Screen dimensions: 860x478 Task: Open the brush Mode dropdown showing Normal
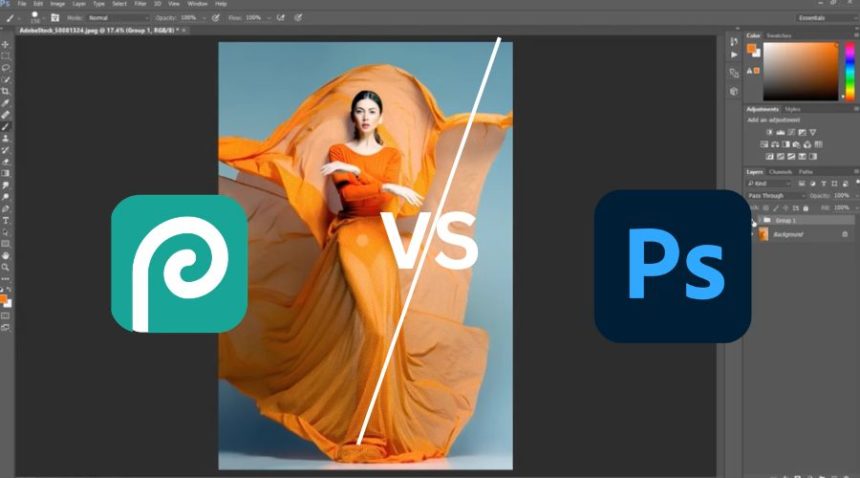118,18
